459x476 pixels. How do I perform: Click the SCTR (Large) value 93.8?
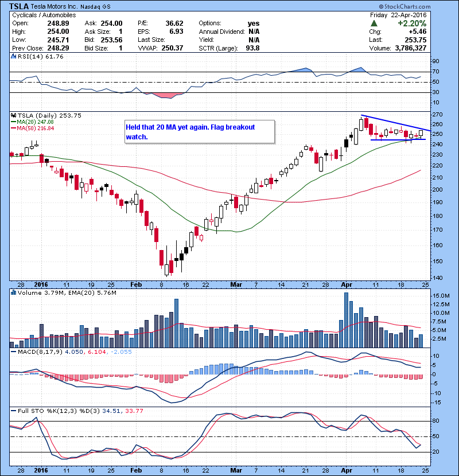point(252,48)
